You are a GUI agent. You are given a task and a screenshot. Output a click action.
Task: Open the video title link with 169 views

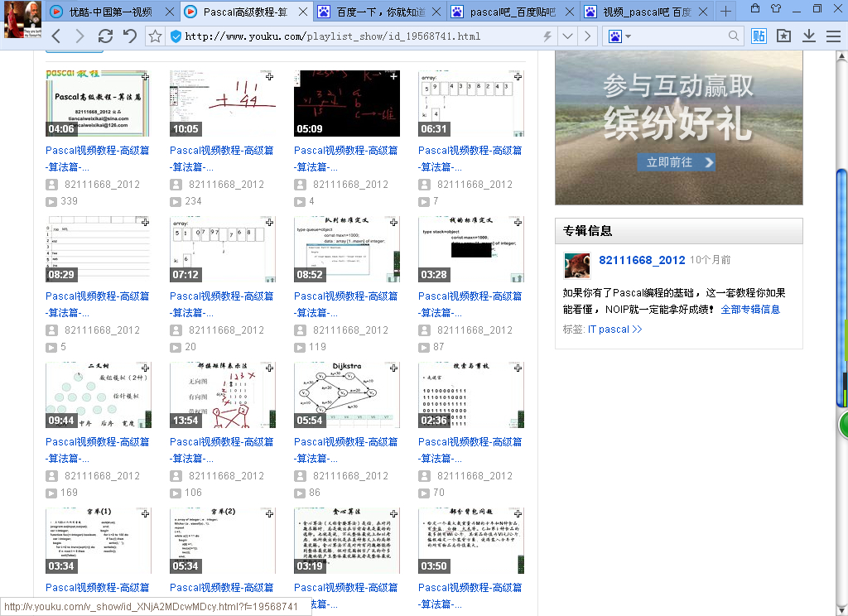coord(98,450)
